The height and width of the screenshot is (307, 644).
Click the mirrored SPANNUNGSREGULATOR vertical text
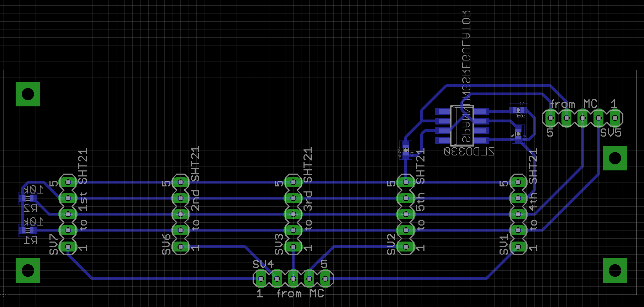466,76
